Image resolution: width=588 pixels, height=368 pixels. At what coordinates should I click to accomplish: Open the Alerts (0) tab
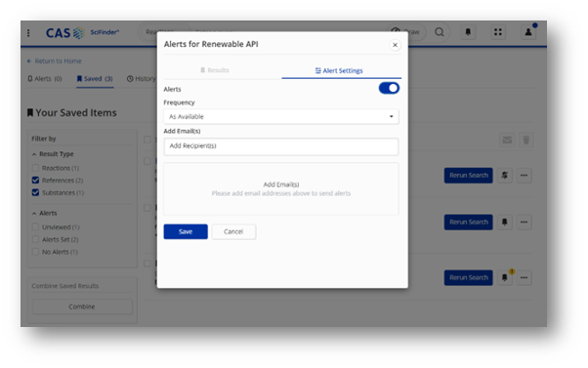point(45,79)
